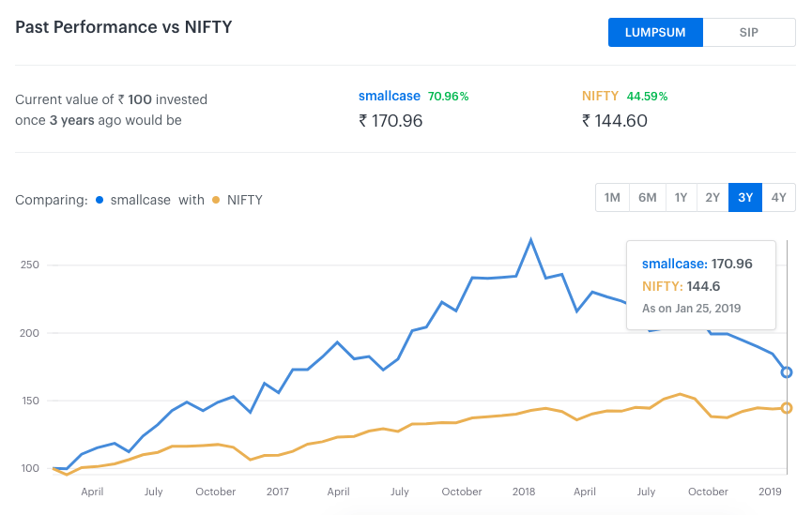812x515 pixels.
Task: Click the 100 y-axis label
Action: click(x=29, y=468)
